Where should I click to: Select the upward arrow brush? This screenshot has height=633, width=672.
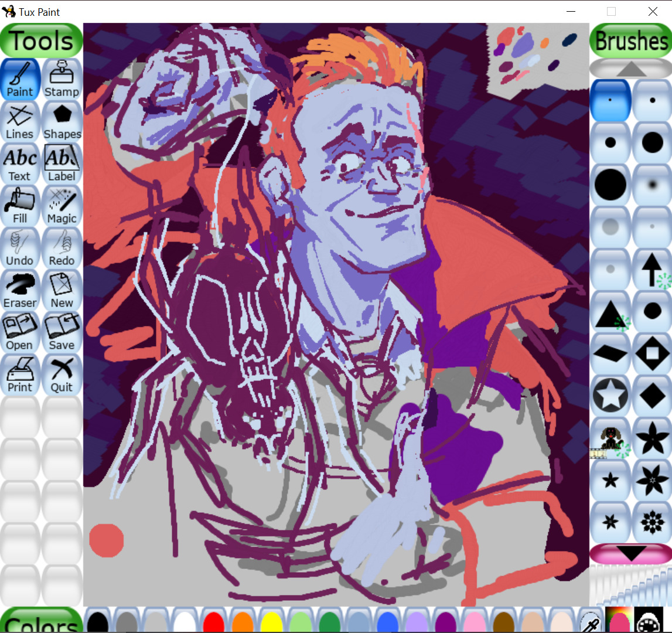[x=652, y=268]
